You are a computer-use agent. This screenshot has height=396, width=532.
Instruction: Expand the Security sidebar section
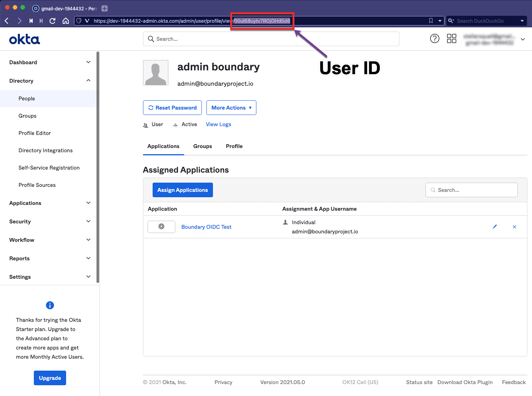[50, 221]
